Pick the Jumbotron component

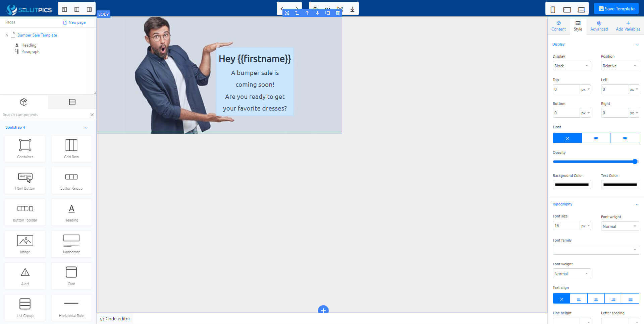[x=71, y=244]
